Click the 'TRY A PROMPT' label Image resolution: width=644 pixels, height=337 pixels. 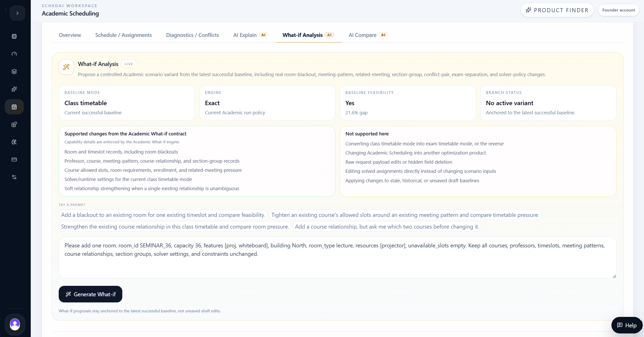pyautogui.click(x=72, y=205)
